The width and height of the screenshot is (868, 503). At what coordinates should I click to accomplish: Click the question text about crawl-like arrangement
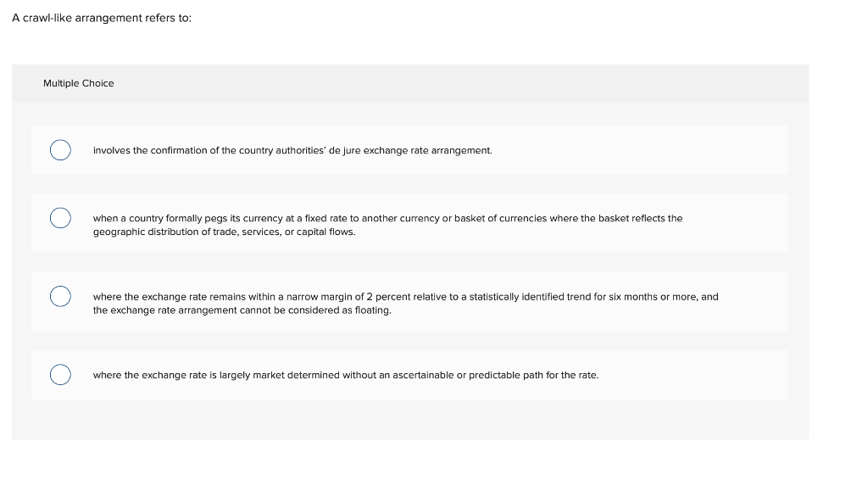(101, 17)
